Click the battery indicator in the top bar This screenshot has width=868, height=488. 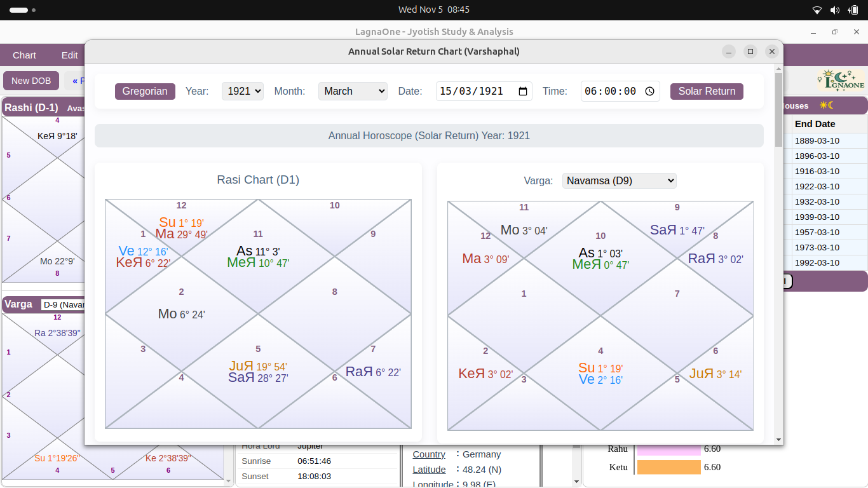[x=853, y=10]
